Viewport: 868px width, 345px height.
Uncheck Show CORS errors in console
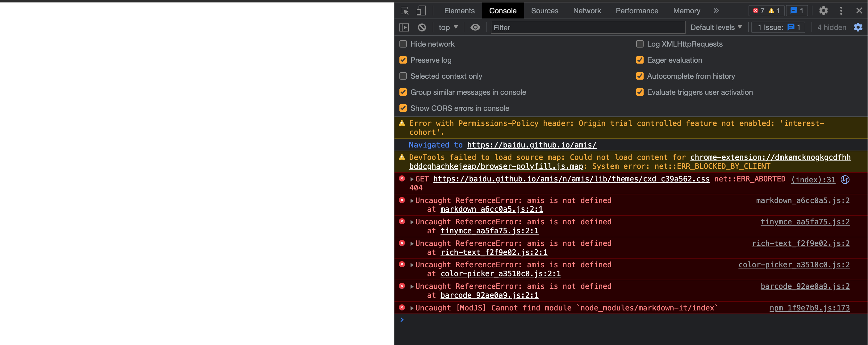[x=403, y=108]
